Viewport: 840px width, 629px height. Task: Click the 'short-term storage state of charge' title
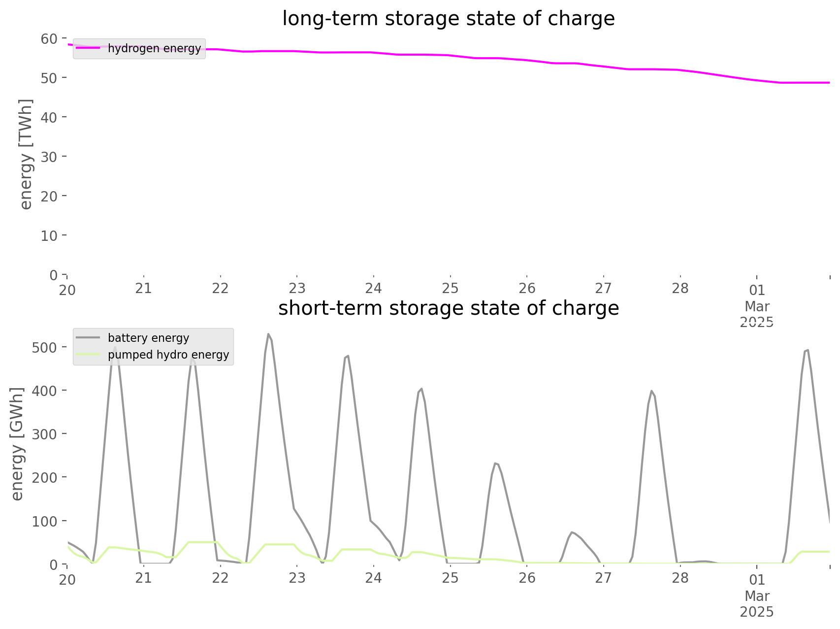448,308
